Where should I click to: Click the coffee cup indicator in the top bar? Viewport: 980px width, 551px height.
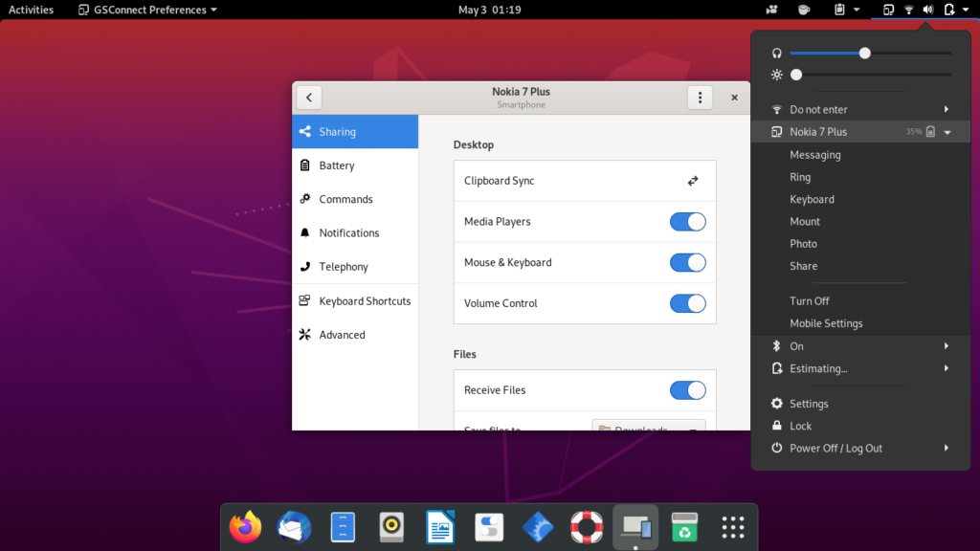coord(804,10)
